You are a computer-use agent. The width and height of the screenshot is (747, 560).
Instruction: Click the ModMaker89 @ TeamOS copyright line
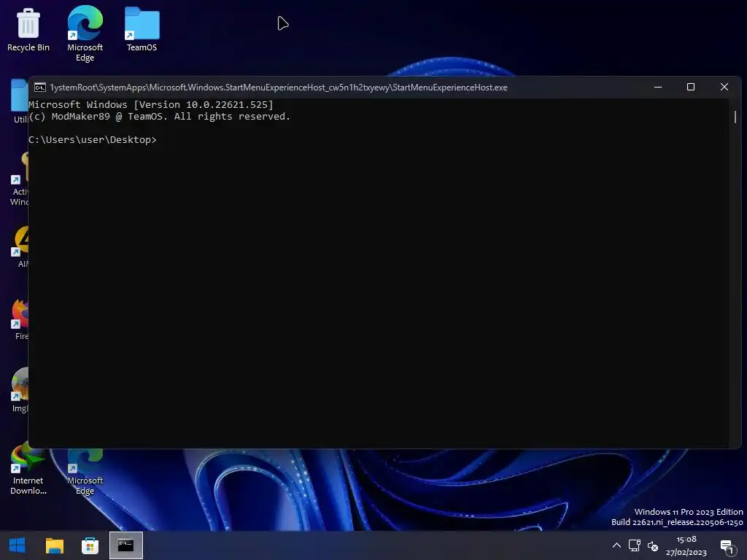[x=160, y=117]
